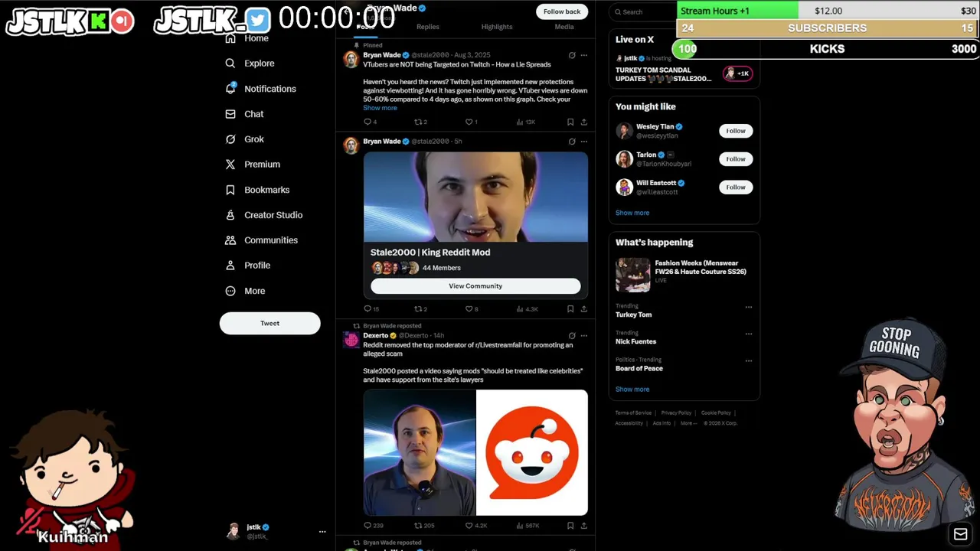Follow Tarlon

(736, 159)
